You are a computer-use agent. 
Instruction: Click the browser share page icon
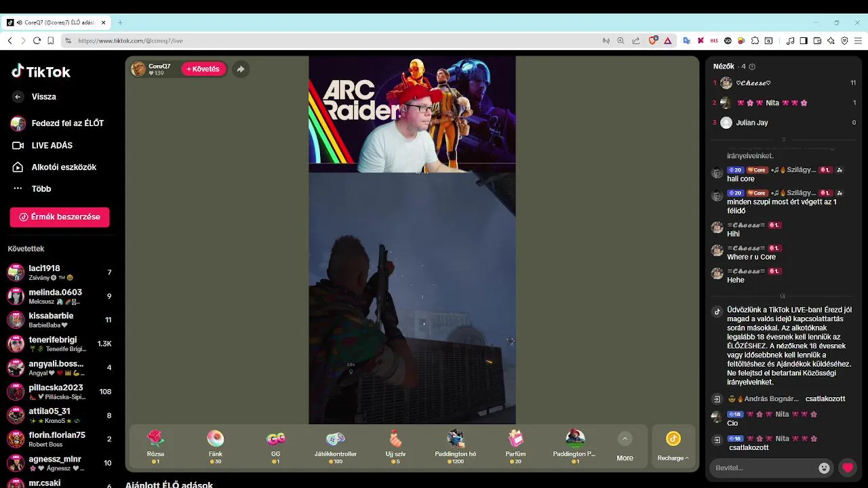tap(635, 41)
